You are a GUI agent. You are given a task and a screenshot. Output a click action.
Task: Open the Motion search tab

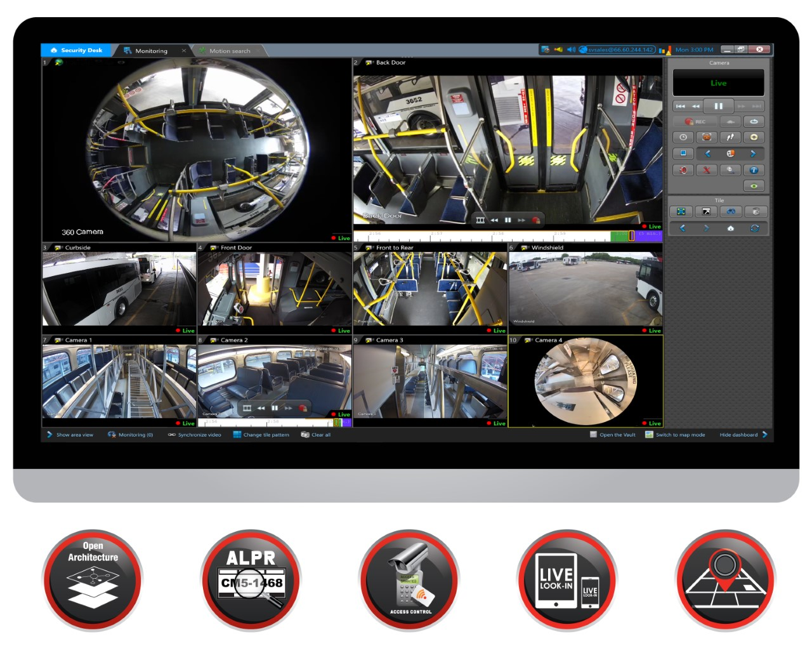(x=230, y=50)
